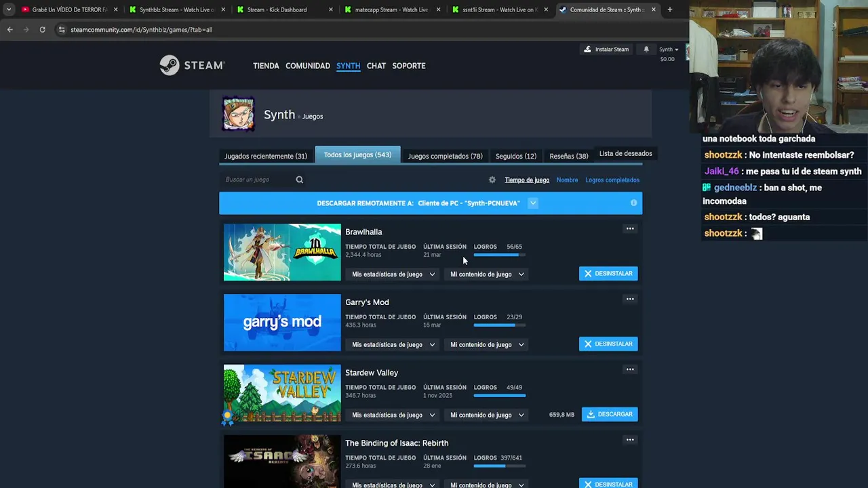This screenshot has width=868, height=488.
Task: Click the notifications bell icon
Action: [x=646, y=49]
